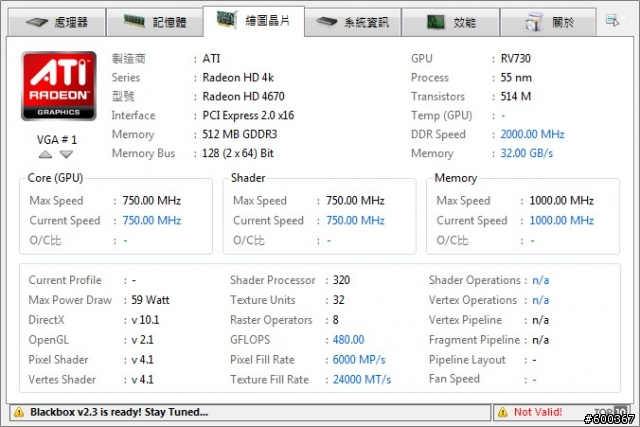Viewport: 640px width, 427px height.
Task: Click Shader Current Speed 750.00 MHz value
Action: (x=355, y=220)
